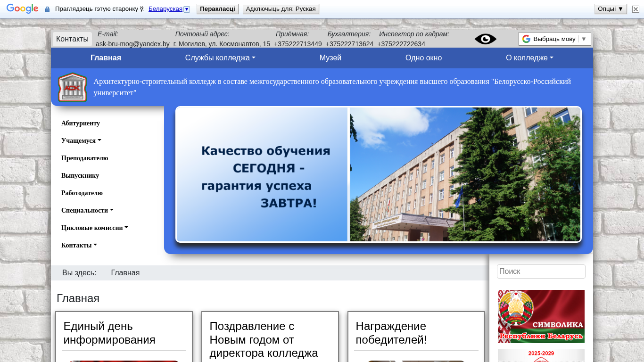Open the Выбраць мову language selector

pos(555,39)
